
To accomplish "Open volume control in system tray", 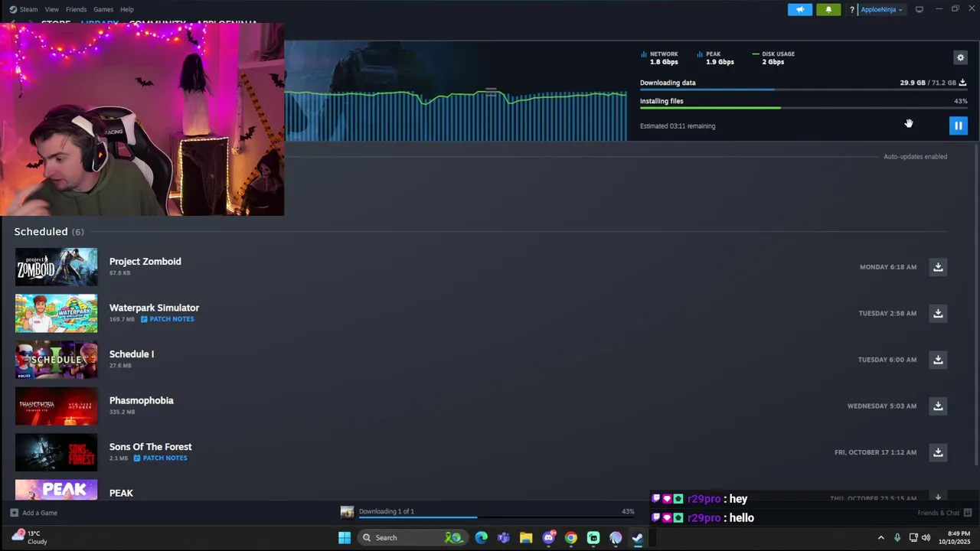I will [926, 537].
